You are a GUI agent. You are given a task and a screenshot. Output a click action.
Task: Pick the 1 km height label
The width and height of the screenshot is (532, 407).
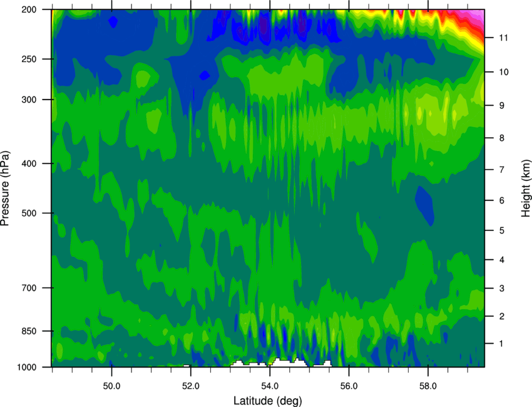501,344
